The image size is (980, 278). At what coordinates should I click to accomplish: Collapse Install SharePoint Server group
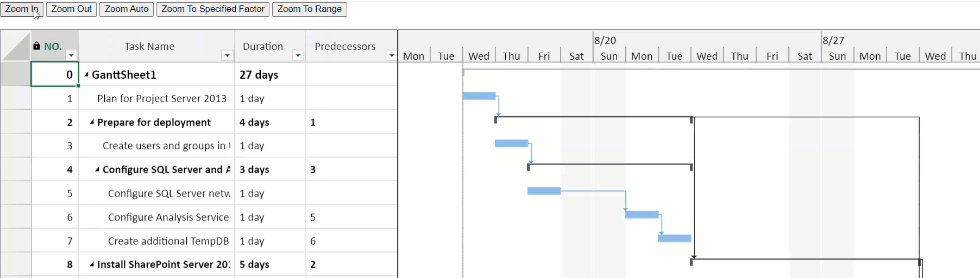[92, 264]
